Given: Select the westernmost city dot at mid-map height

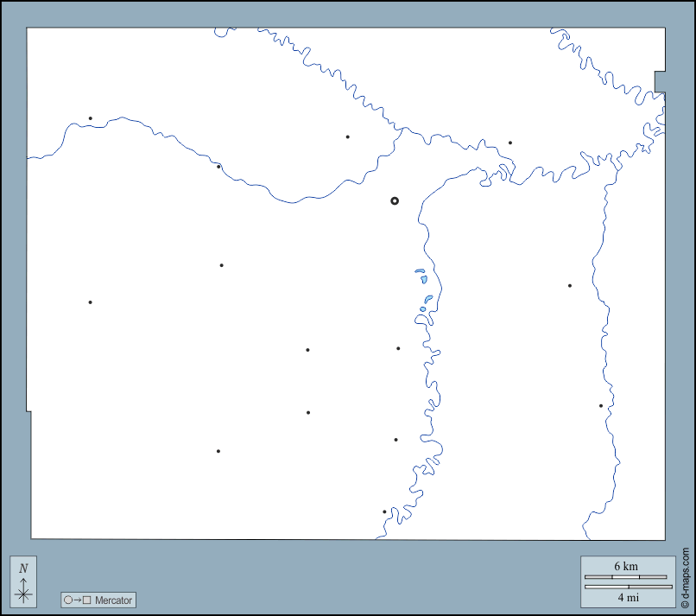Looking at the screenshot, I should tap(90, 302).
